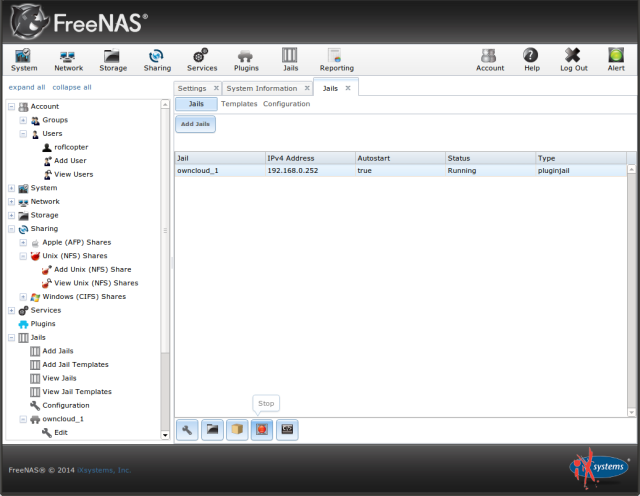This screenshot has width=640, height=496.
Task: Open the Reporting toolbar icon
Action: click(336, 60)
